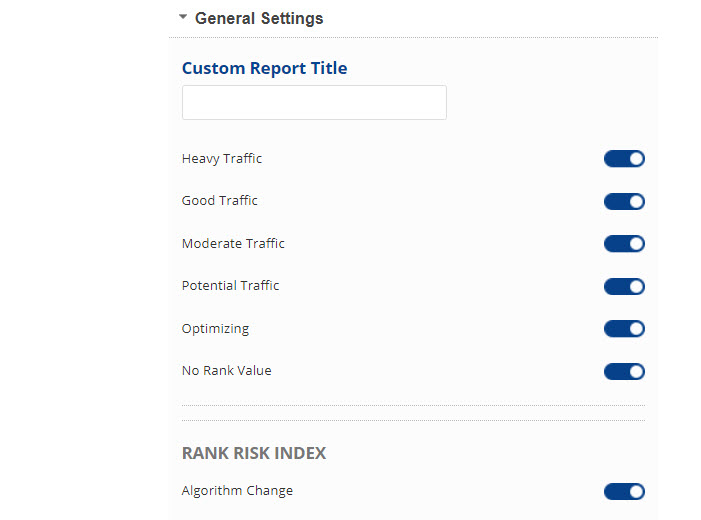Click the RANK RISK INDEX heading
Viewport: 701px width, 520px height.
click(x=254, y=453)
